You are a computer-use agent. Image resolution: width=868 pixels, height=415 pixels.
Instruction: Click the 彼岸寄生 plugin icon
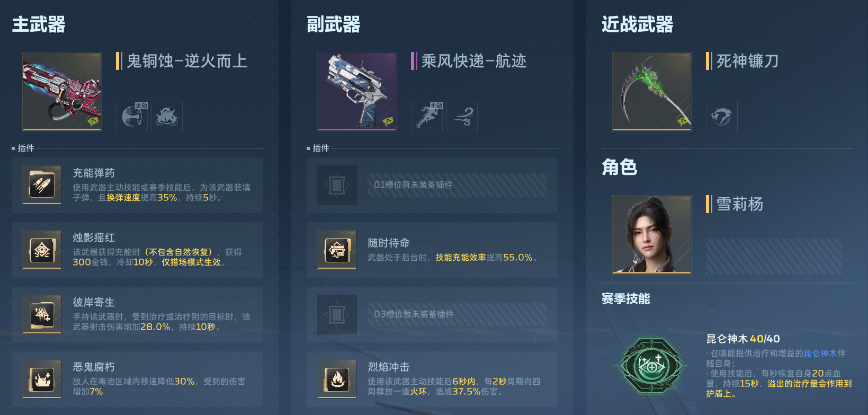pyautogui.click(x=42, y=314)
